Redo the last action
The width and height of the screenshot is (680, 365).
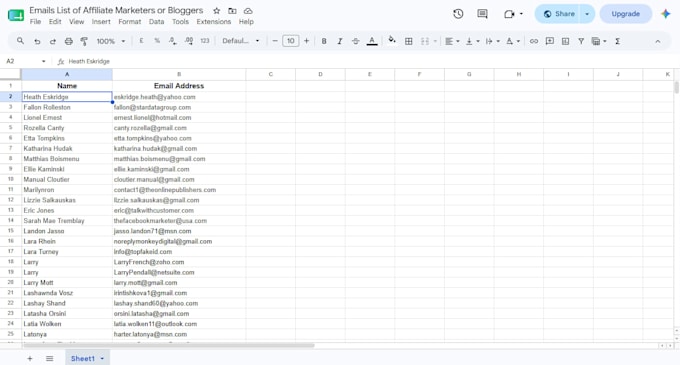coord(52,41)
